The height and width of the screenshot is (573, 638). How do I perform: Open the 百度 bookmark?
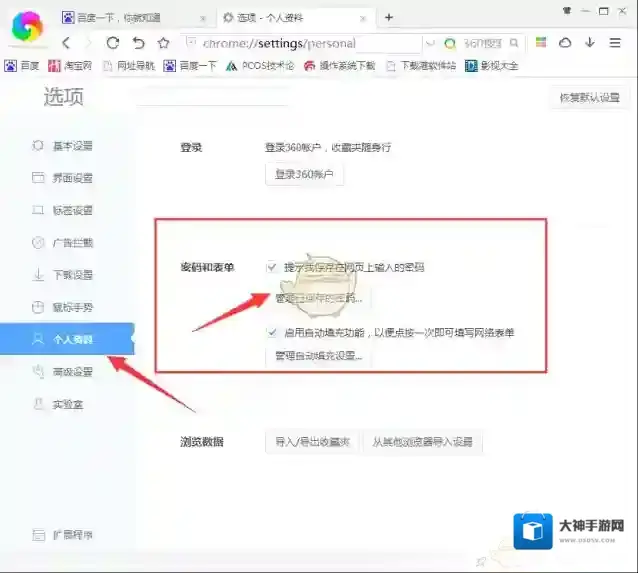[22, 66]
